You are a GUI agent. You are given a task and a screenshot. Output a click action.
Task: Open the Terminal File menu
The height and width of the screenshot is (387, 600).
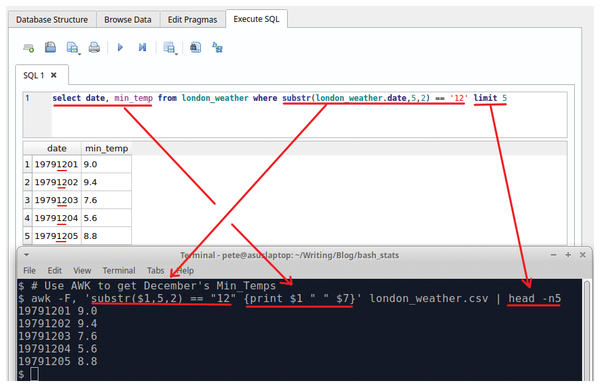click(x=29, y=271)
